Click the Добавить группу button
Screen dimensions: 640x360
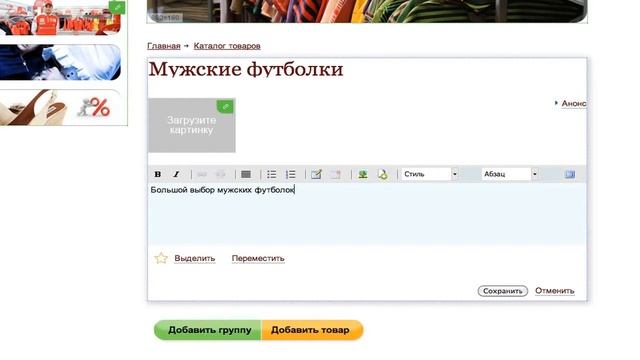click(x=208, y=330)
